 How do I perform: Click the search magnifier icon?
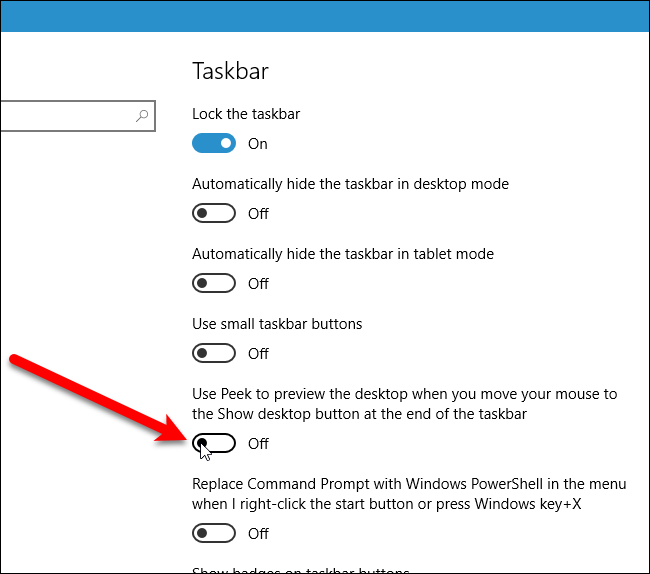(x=142, y=116)
